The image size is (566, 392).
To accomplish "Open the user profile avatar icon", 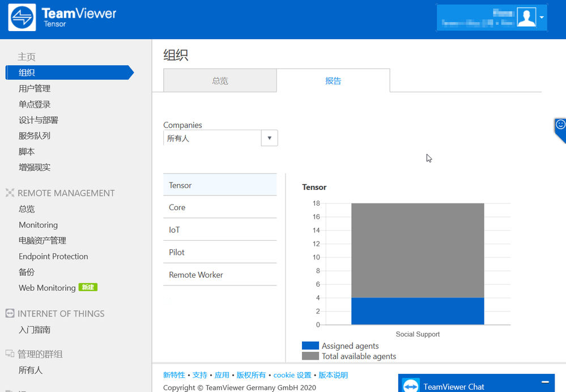I will [x=526, y=17].
